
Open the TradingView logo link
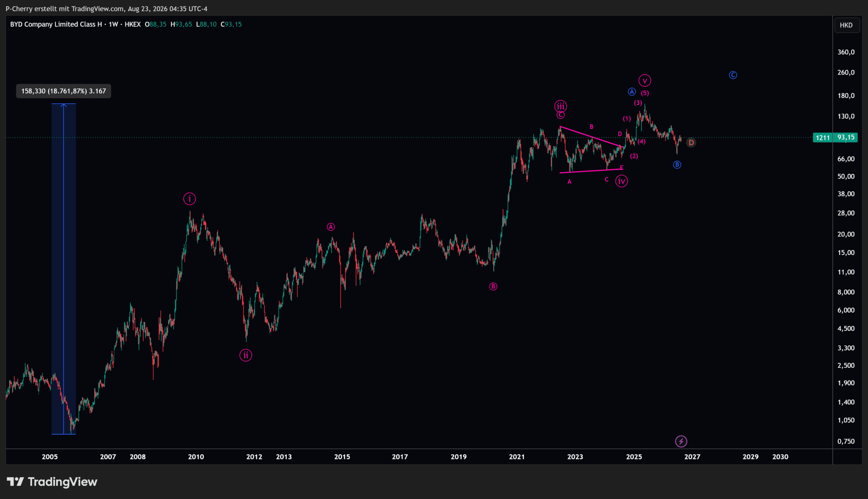point(52,482)
